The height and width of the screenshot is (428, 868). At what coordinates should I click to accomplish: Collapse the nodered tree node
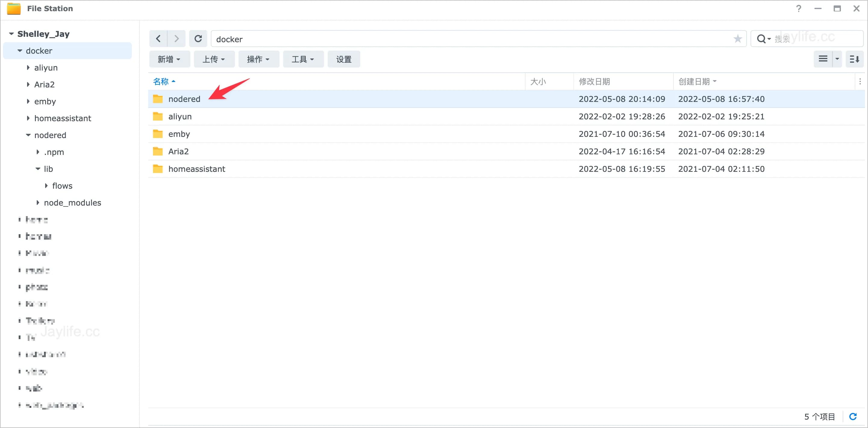tap(28, 135)
